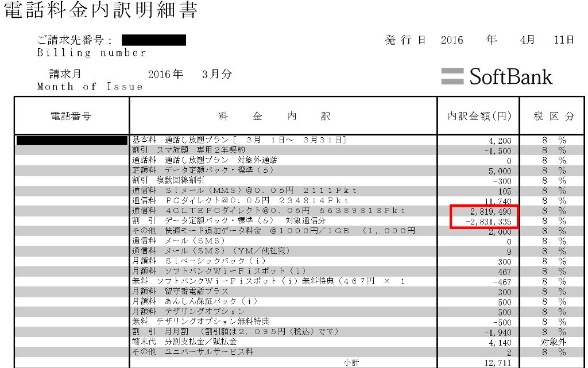Click the amount -1,940
The image size is (588, 368).
click(x=498, y=333)
